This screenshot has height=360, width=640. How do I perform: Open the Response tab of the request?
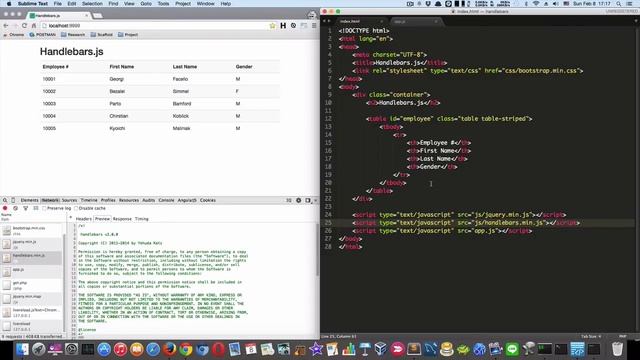122,219
